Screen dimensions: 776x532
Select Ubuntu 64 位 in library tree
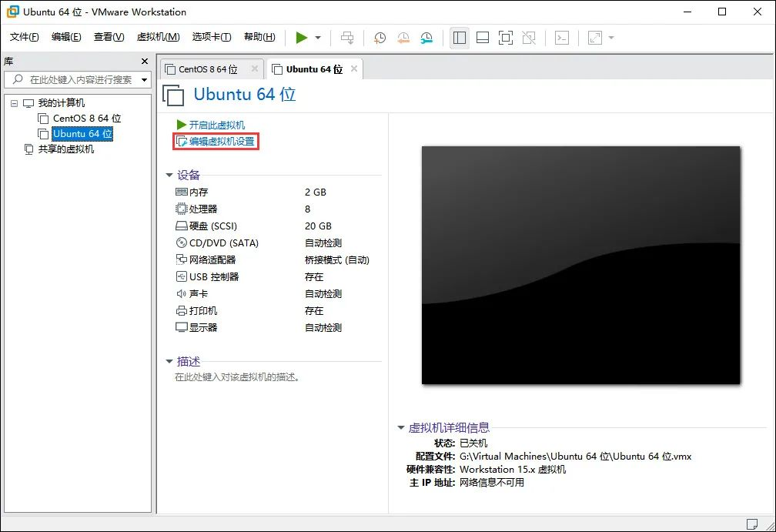pos(82,134)
